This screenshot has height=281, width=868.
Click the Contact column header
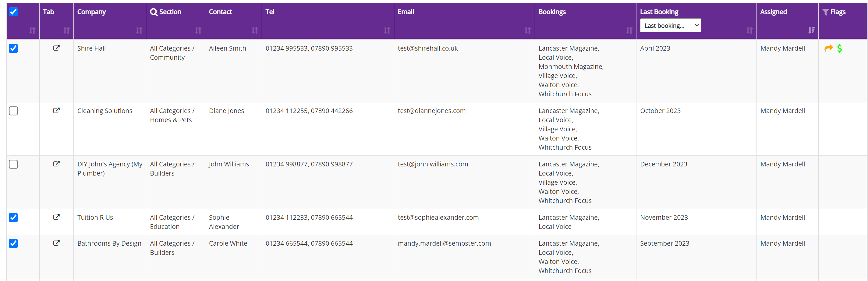[220, 12]
